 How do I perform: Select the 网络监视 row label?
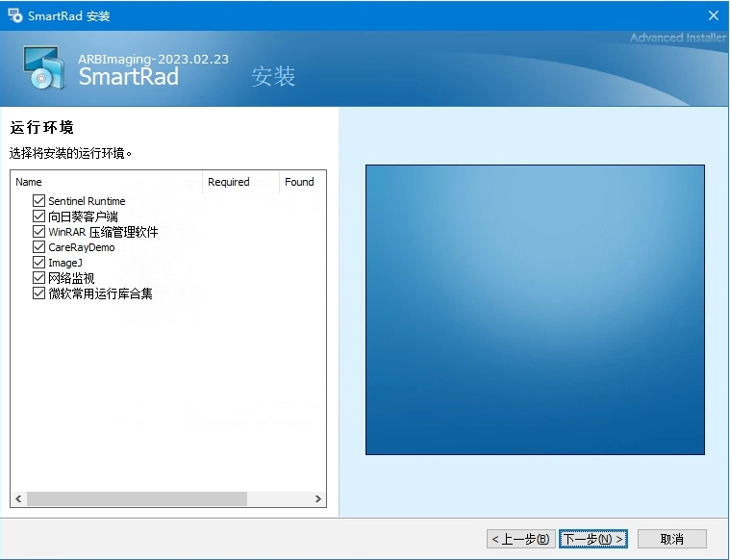pos(71,278)
